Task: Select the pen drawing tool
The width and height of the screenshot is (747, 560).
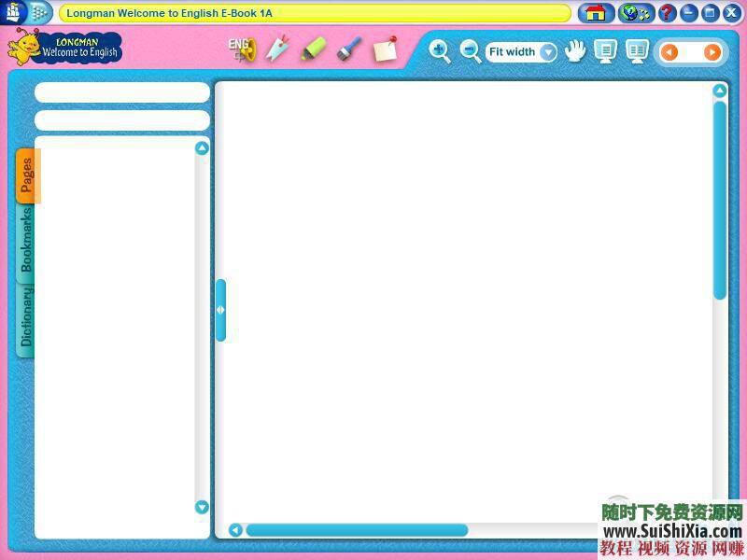Action: coord(277,49)
